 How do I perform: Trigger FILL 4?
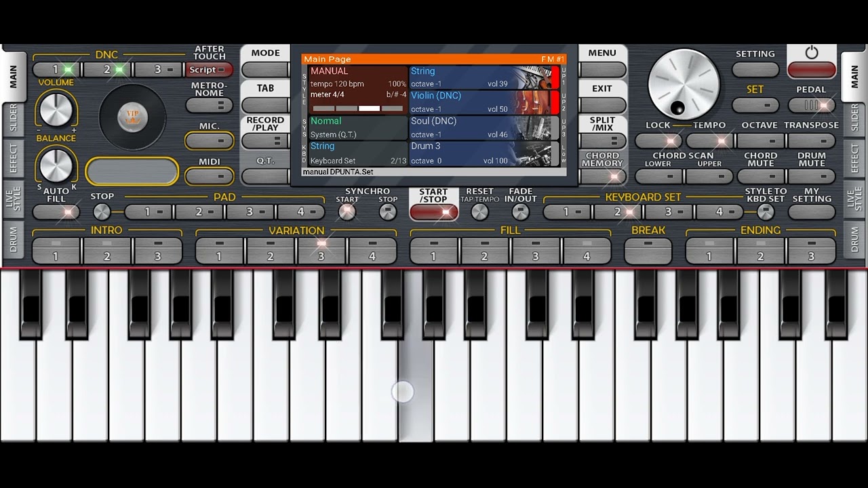coord(587,251)
